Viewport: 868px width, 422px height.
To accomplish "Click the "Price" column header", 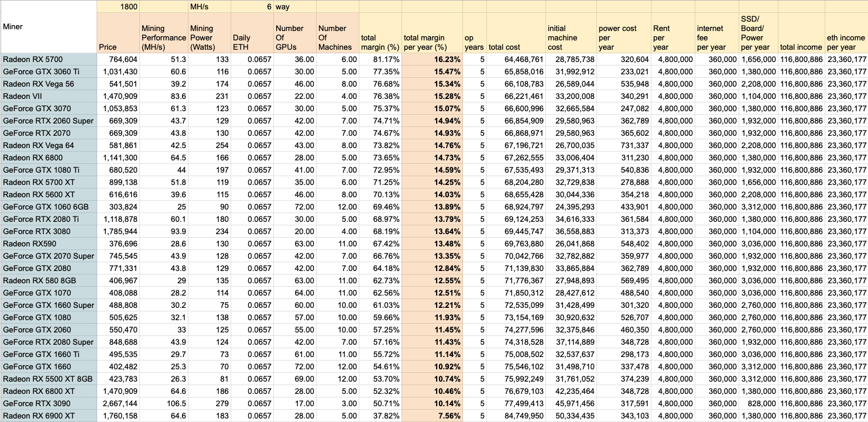I will (x=118, y=33).
